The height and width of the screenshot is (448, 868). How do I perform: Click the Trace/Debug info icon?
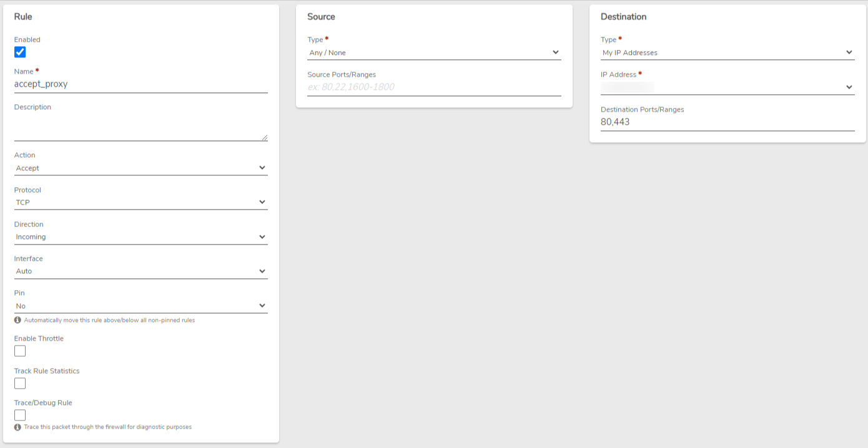(17, 427)
